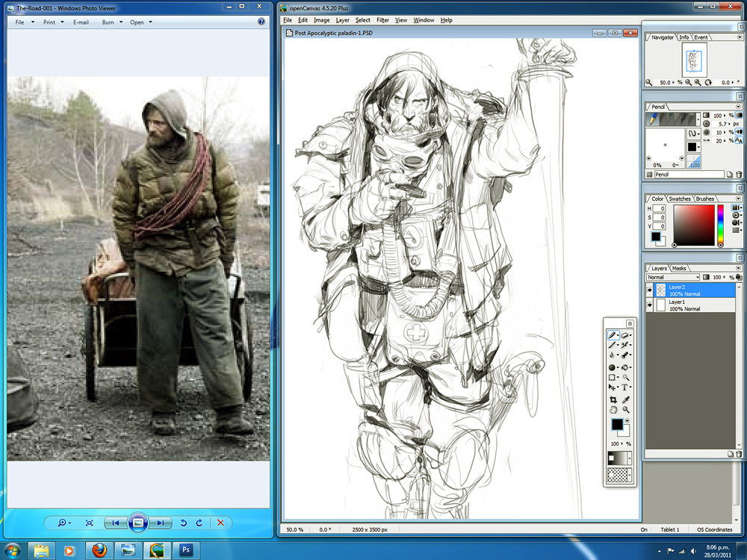This screenshot has width=747, height=560.
Task: Click the delete layer trash icon
Action: (739, 453)
